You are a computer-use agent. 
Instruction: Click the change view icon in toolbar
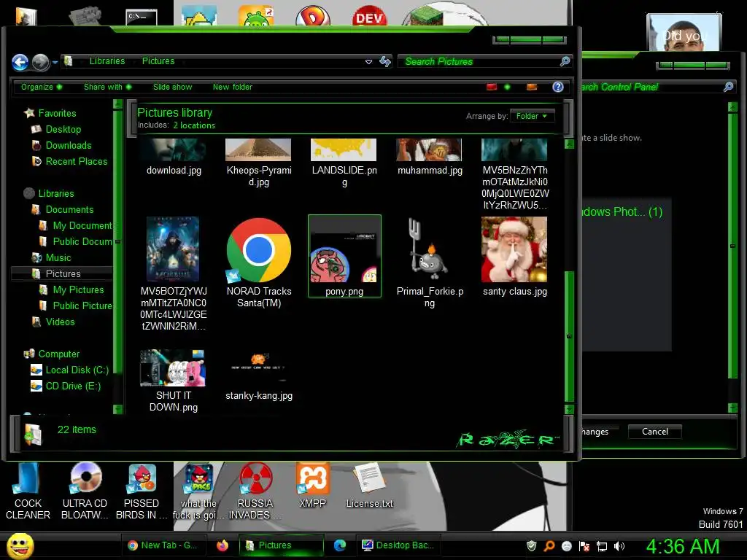pos(492,87)
